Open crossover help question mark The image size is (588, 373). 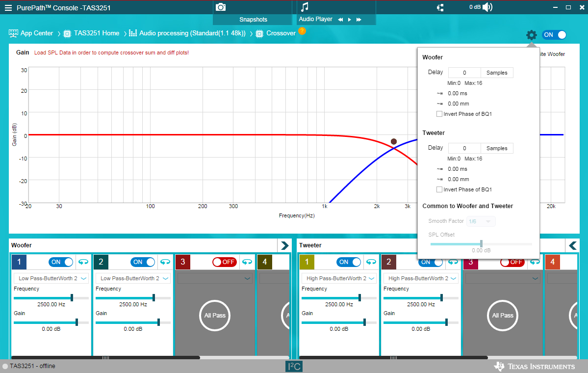(302, 31)
